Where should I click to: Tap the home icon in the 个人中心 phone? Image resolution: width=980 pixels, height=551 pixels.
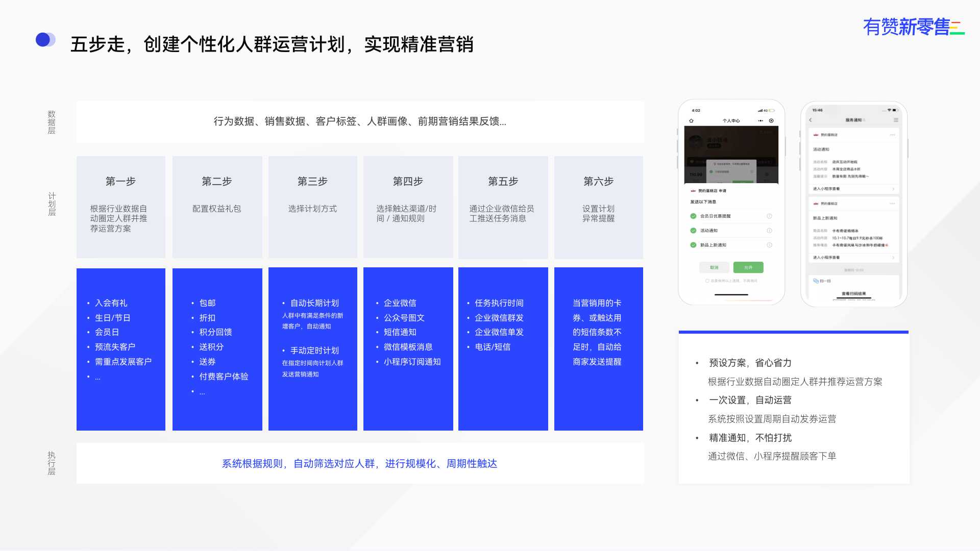(691, 121)
